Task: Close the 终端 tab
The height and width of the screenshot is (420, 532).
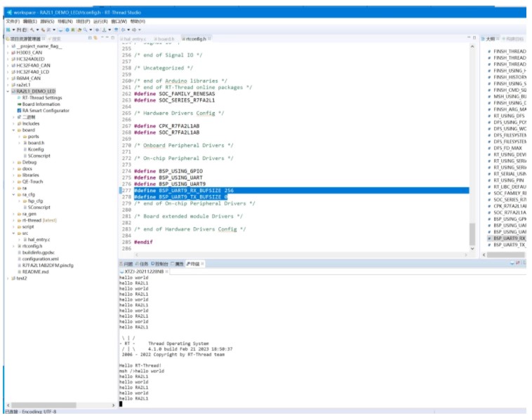Action: [x=202, y=264]
